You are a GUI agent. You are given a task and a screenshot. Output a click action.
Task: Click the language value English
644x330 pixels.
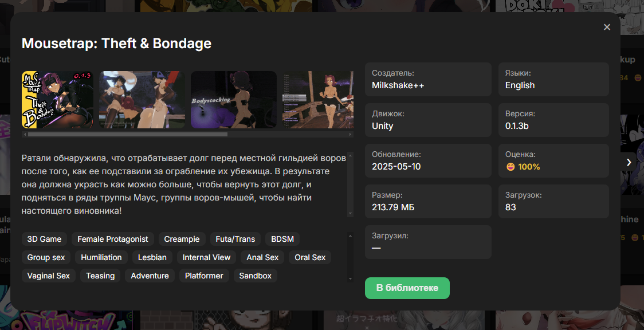(520, 85)
